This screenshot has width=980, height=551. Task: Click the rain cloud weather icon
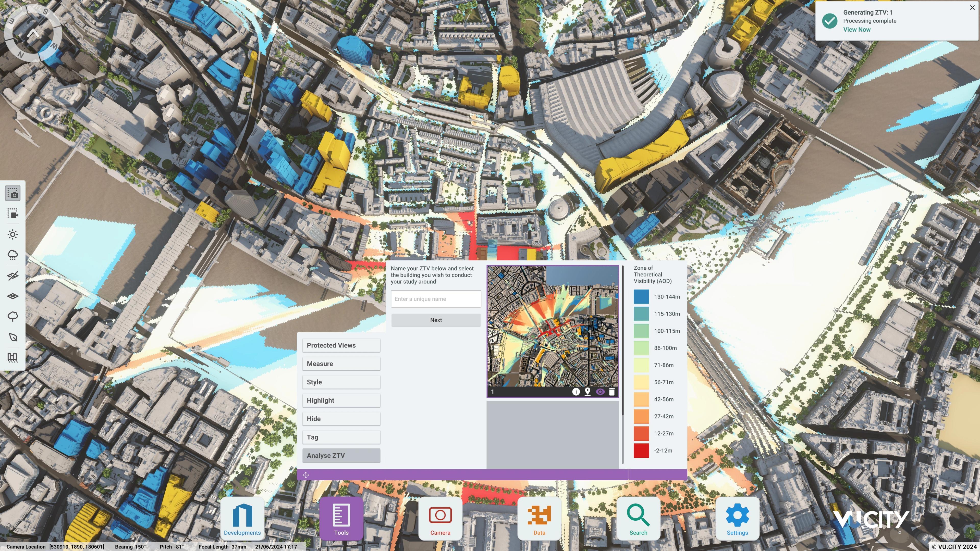[13, 255]
